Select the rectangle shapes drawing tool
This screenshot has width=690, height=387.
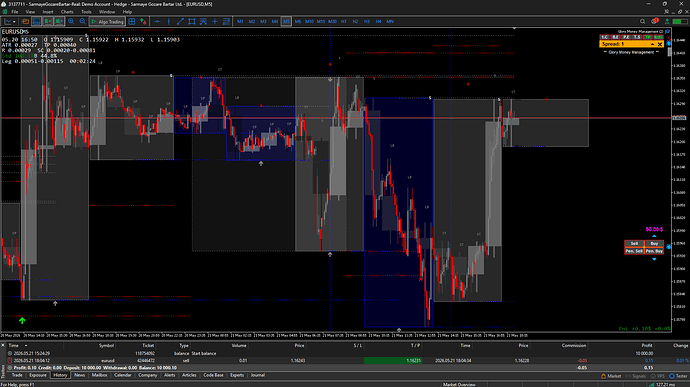click(191, 21)
